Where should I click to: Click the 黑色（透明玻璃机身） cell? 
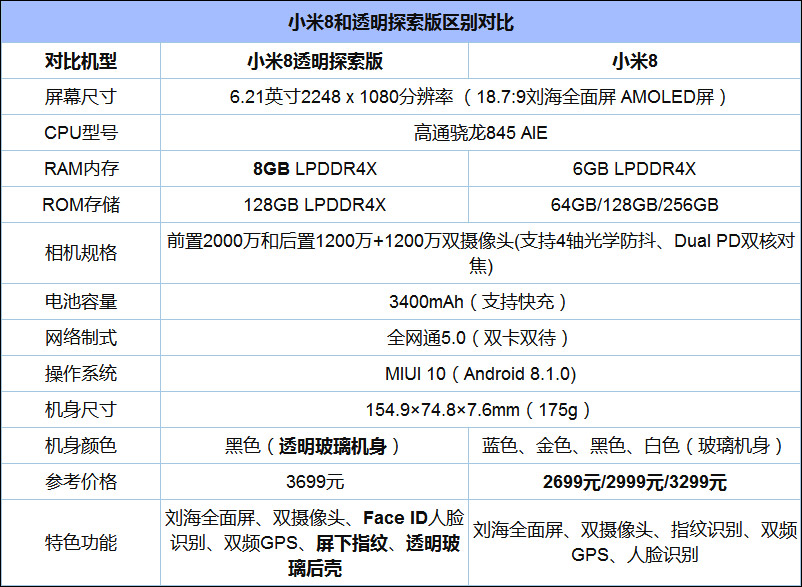[315, 445]
